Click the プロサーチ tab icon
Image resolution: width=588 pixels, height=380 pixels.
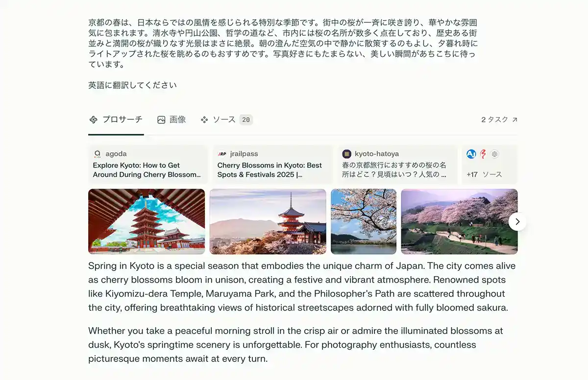pos(94,119)
